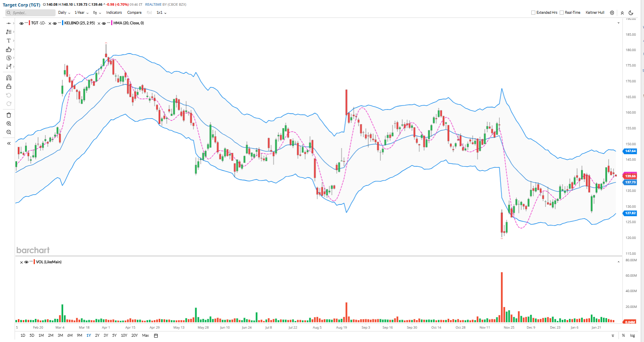The width and height of the screenshot is (644, 342).
Task: Click the trash delete drawings icon
Action: pyautogui.click(x=9, y=115)
